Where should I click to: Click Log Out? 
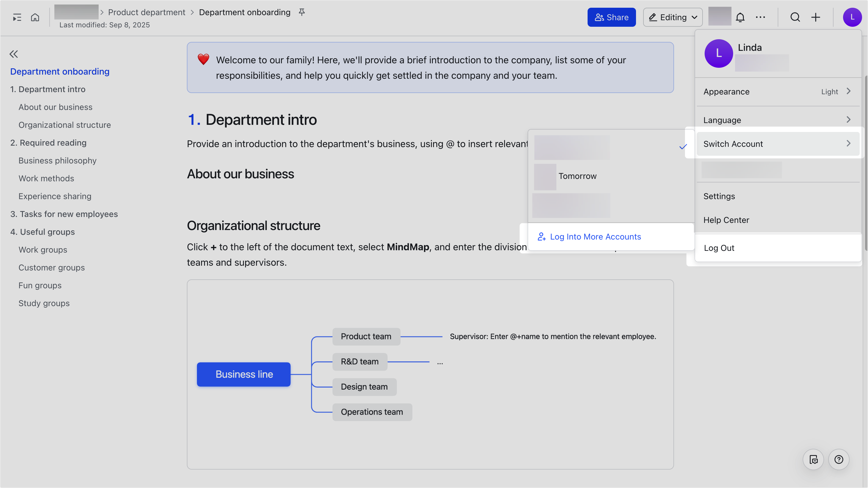point(778,248)
